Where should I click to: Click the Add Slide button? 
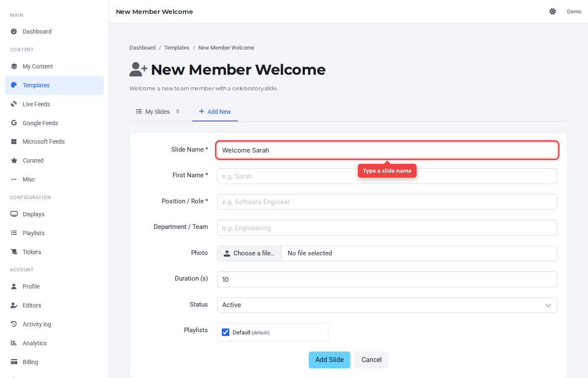pyautogui.click(x=329, y=360)
